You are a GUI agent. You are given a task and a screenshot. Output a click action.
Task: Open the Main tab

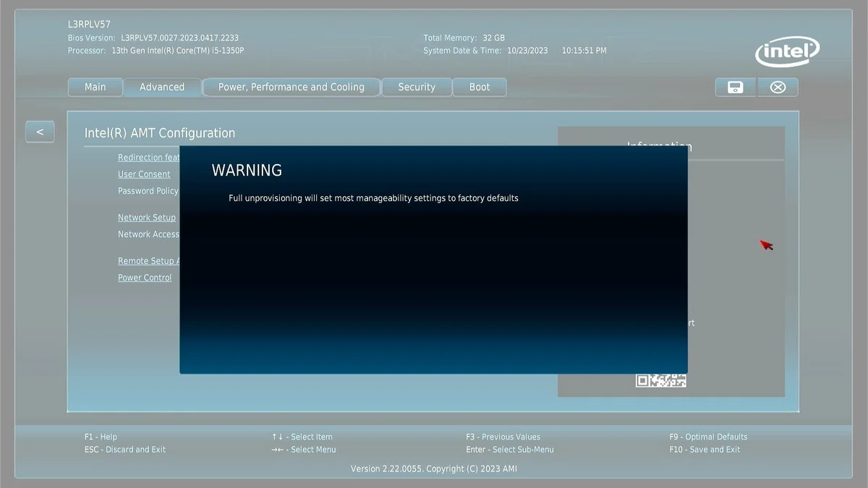[x=95, y=87]
